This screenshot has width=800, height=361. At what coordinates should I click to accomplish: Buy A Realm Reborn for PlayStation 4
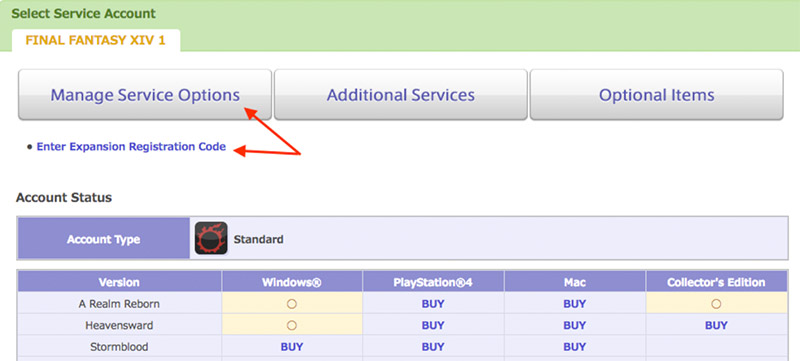coord(433,304)
